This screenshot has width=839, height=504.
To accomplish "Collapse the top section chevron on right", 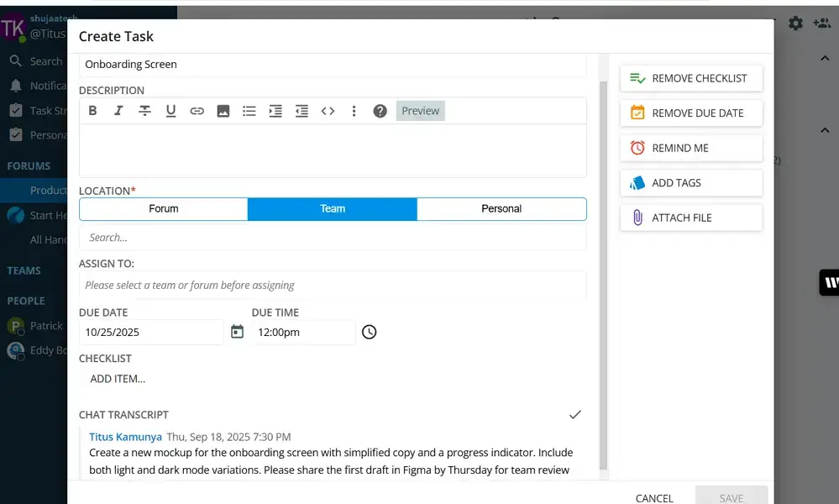I will (824, 59).
